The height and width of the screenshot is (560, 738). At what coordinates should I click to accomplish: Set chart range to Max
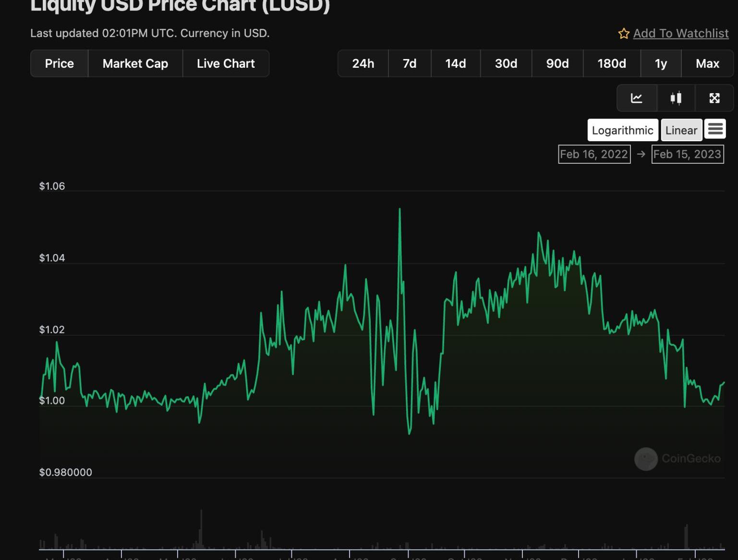click(707, 63)
